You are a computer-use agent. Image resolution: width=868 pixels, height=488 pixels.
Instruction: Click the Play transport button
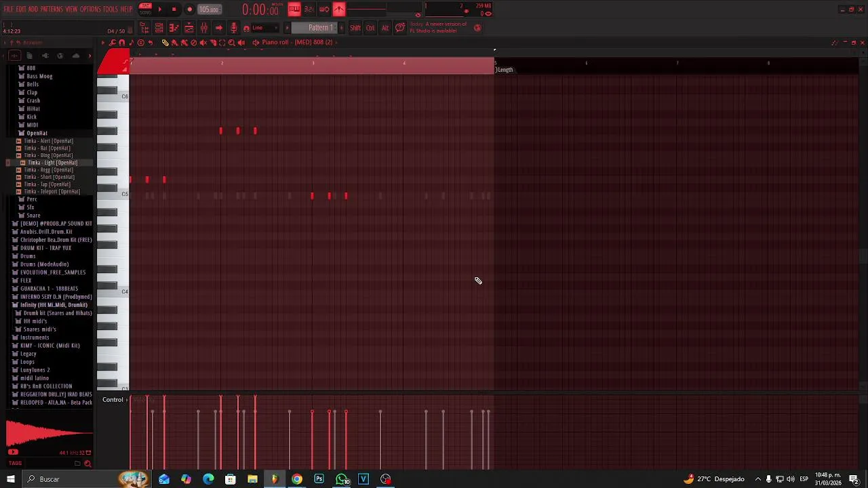(x=160, y=9)
